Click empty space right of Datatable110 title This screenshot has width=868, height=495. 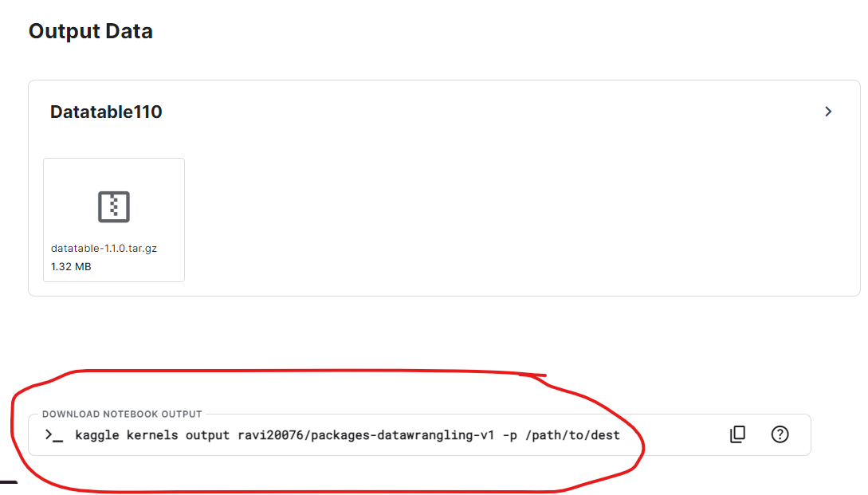(x=478, y=112)
